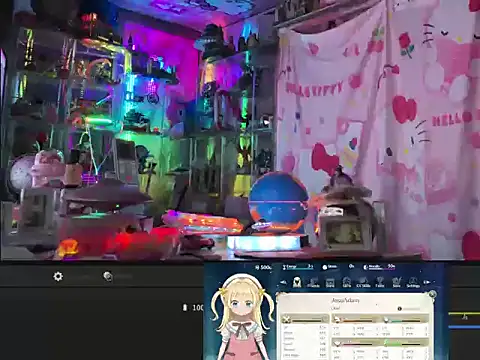Open the Friends menu icon
Image resolution: width=480 pixels, height=360 pixels.
point(313,283)
